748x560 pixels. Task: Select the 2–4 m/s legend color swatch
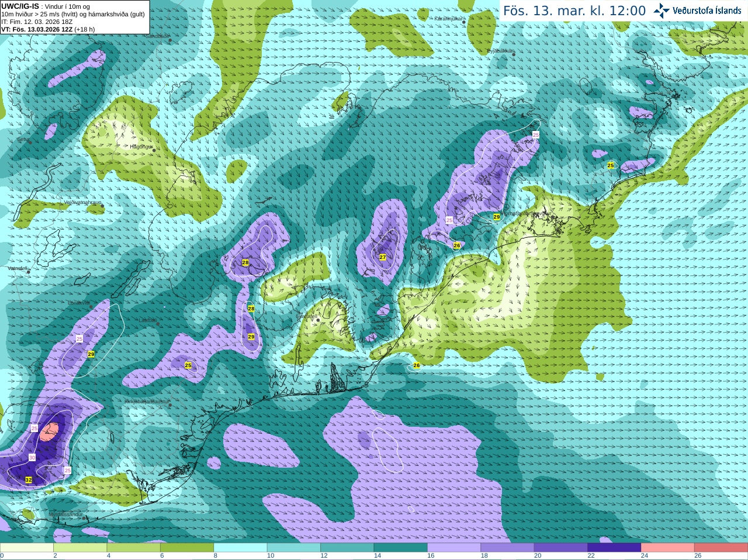pos(81,548)
